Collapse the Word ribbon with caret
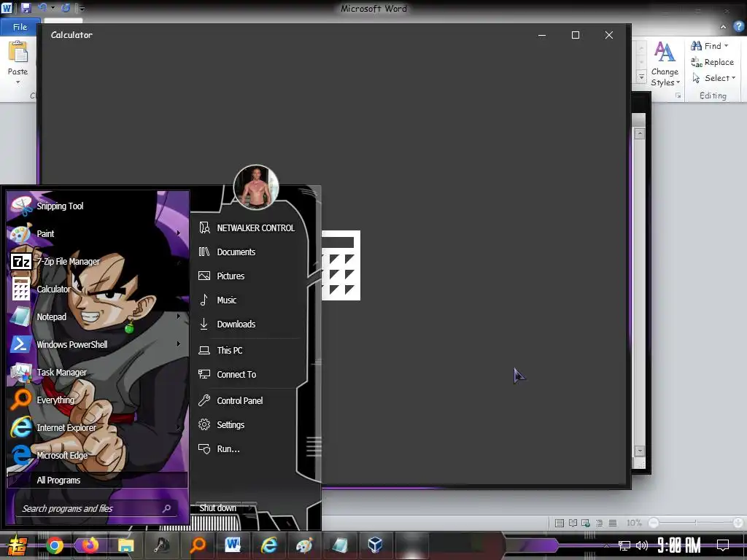The height and width of the screenshot is (560, 747). coord(723,27)
